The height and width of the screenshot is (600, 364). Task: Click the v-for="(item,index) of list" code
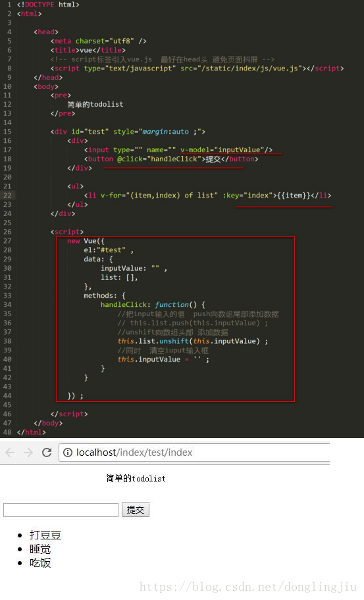(x=159, y=195)
